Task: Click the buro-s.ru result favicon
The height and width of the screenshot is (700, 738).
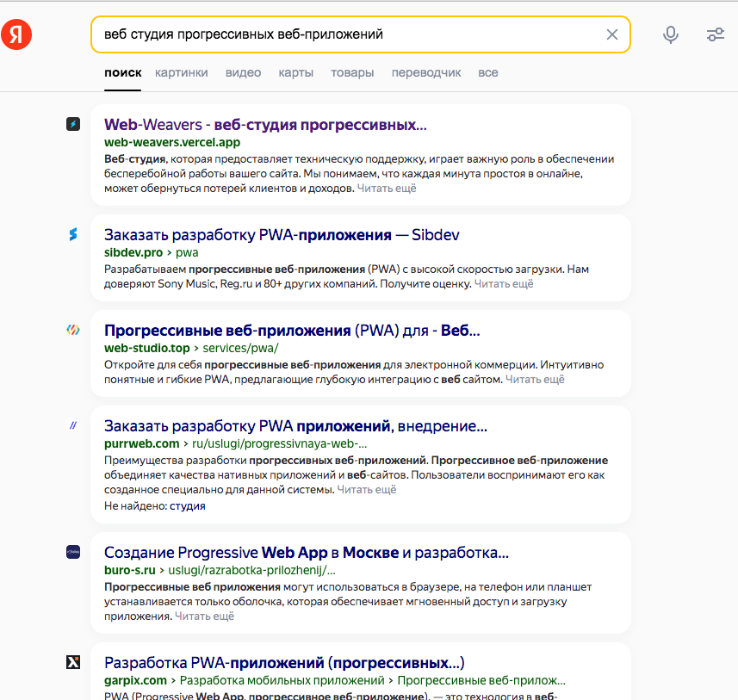Action: 73,552
